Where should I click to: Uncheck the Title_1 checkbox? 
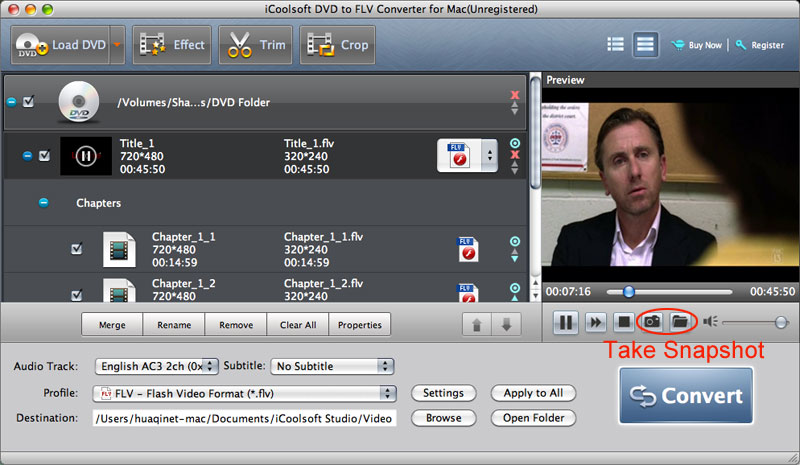point(44,156)
